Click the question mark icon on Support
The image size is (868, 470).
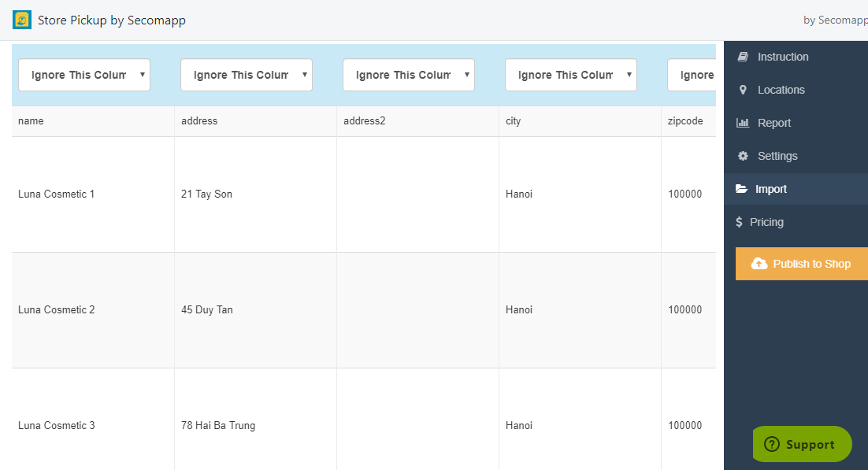click(x=772, y=444)
